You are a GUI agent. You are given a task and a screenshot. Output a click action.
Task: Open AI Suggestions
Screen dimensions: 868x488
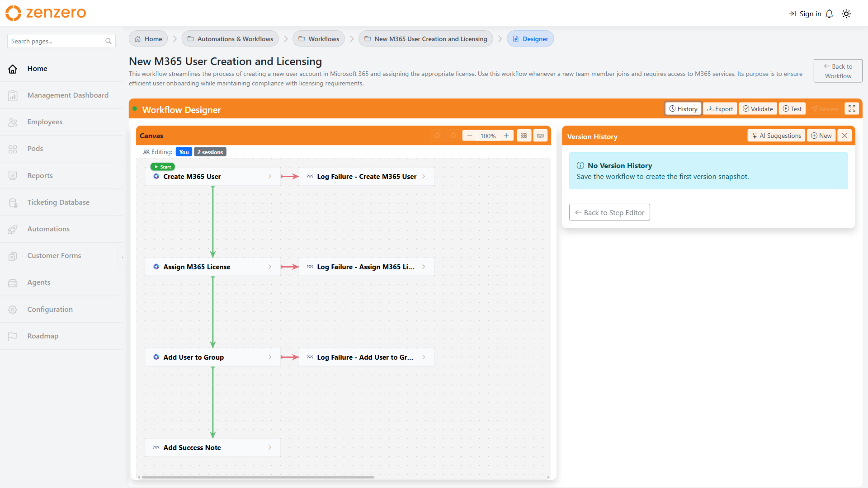click(x=776, y=136)
